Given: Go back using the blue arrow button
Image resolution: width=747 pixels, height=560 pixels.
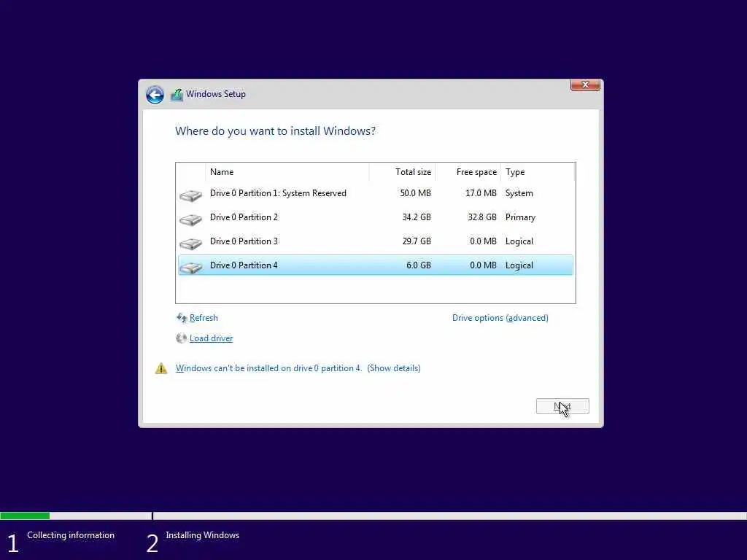Looking at the screenshot, I should pos(155,95).
